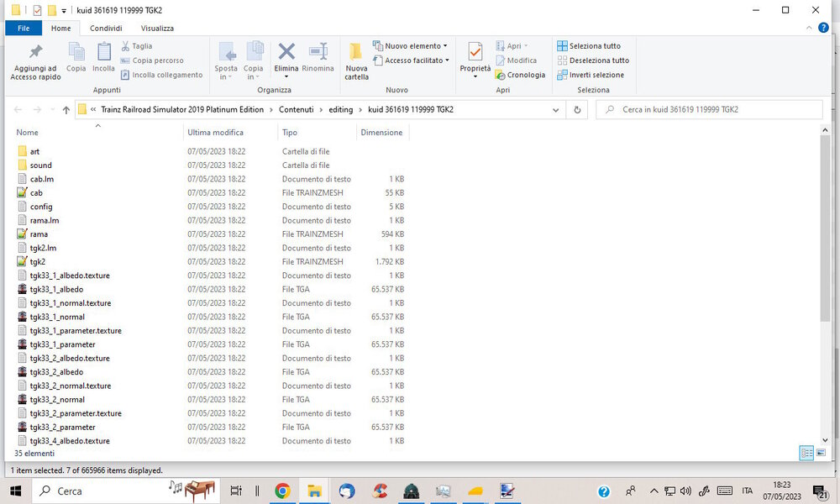Click the file list vertical scrollbar

(x=825, y=228)
